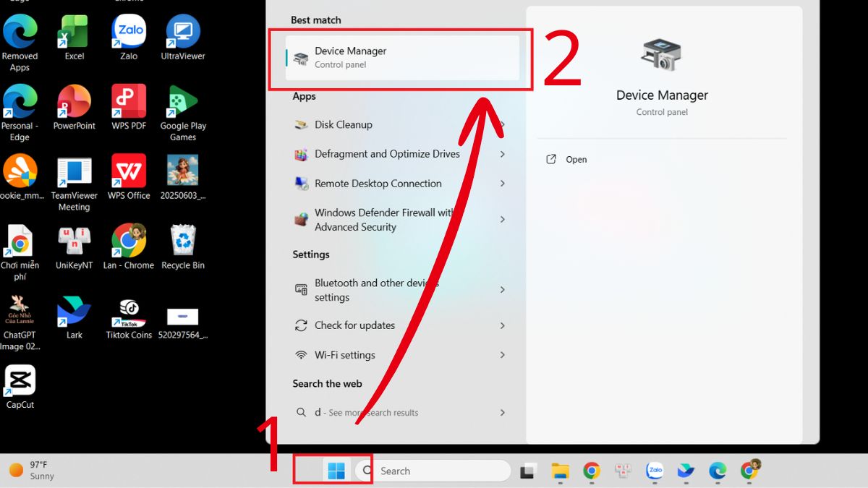Open Personal - Edge desktop shortcut
The height and width of the screenshot is (488, 868).
point(20,113)
